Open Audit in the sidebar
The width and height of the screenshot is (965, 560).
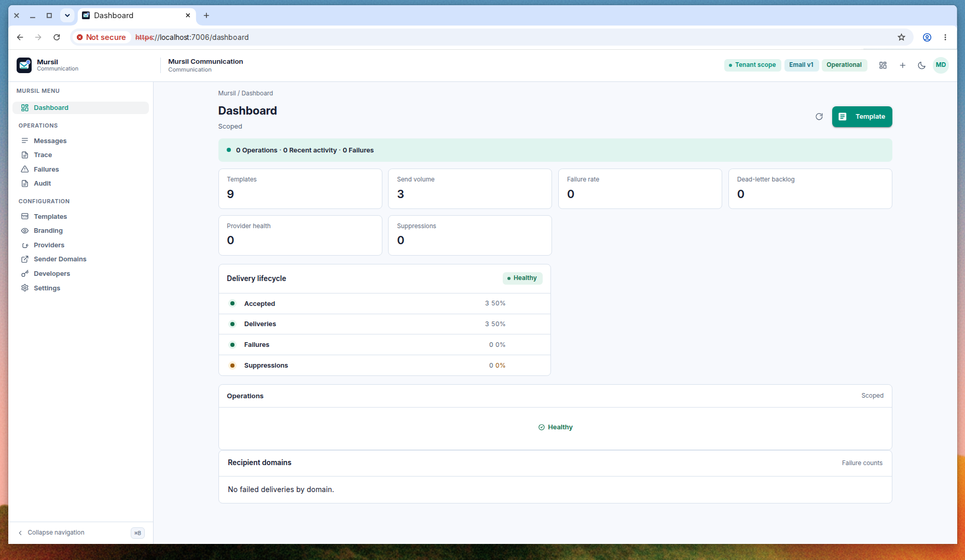[80, 184]
